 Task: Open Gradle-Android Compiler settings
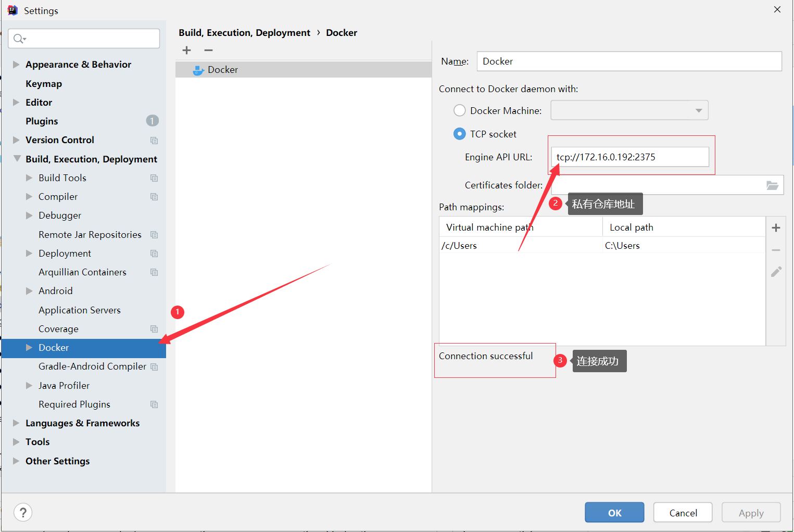pyautogui.click(x=92, y=366)
